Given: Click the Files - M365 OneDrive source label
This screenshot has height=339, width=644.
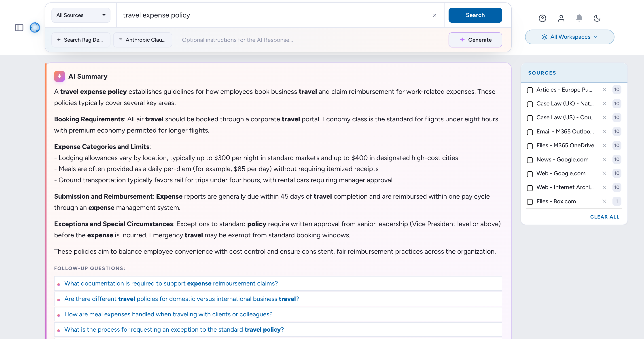Looking at the screenshot, I should point(565,146).
